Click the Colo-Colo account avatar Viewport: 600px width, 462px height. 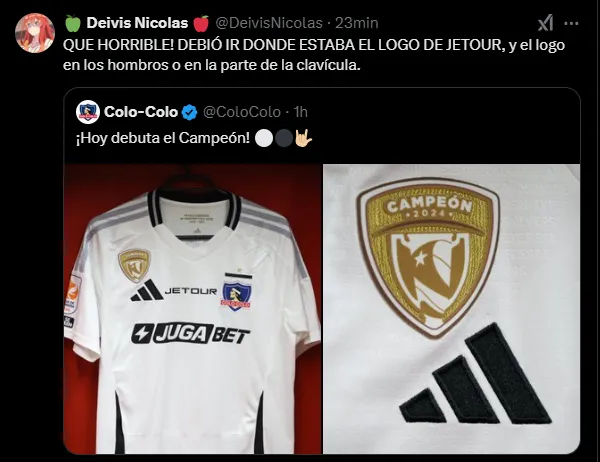pyautogui.click(x=88, y=112)
